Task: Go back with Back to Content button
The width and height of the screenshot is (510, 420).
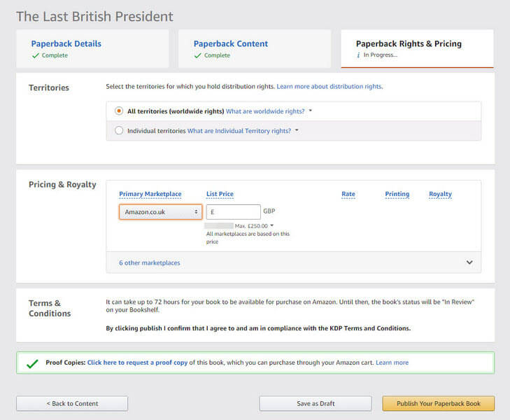Action: 72,403
